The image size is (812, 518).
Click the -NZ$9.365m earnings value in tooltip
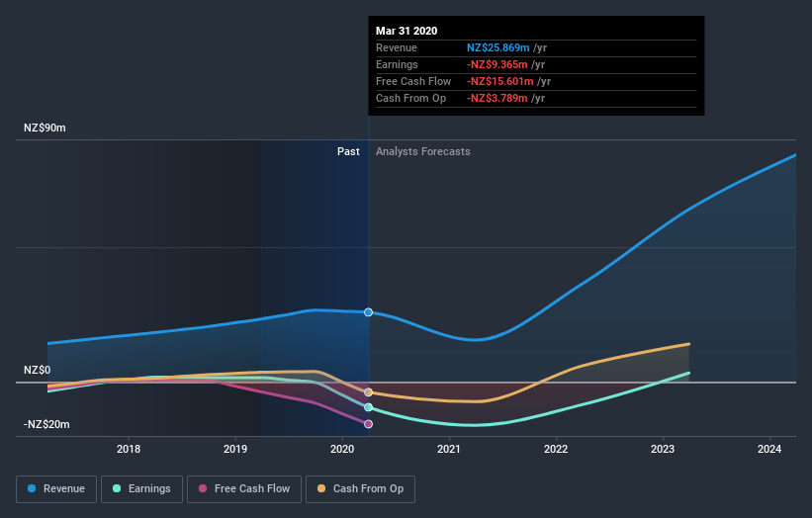coord(497,64)
